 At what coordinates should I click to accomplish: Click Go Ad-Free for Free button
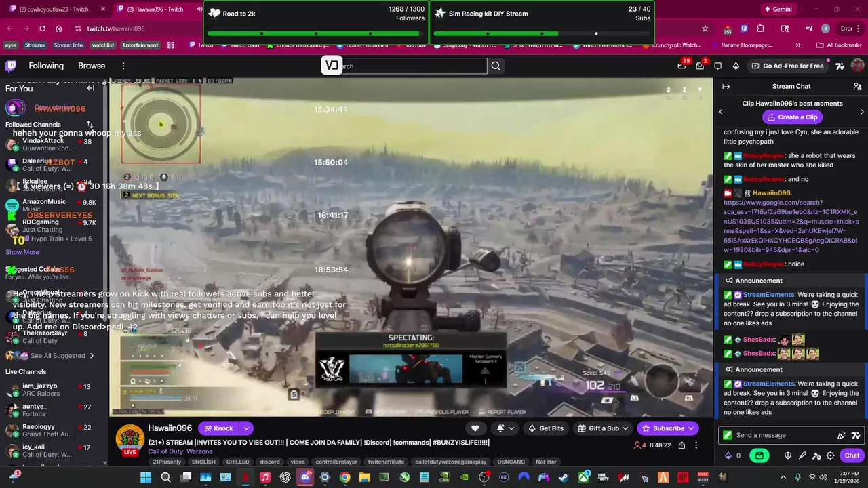(x=788, y=66)
